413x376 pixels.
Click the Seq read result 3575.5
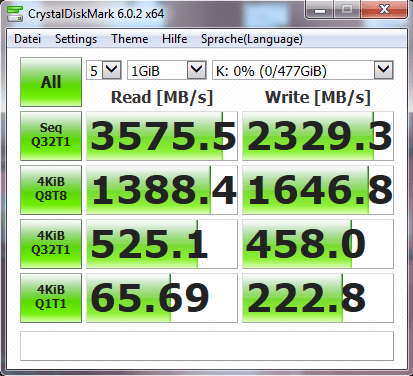coord(162,136)
